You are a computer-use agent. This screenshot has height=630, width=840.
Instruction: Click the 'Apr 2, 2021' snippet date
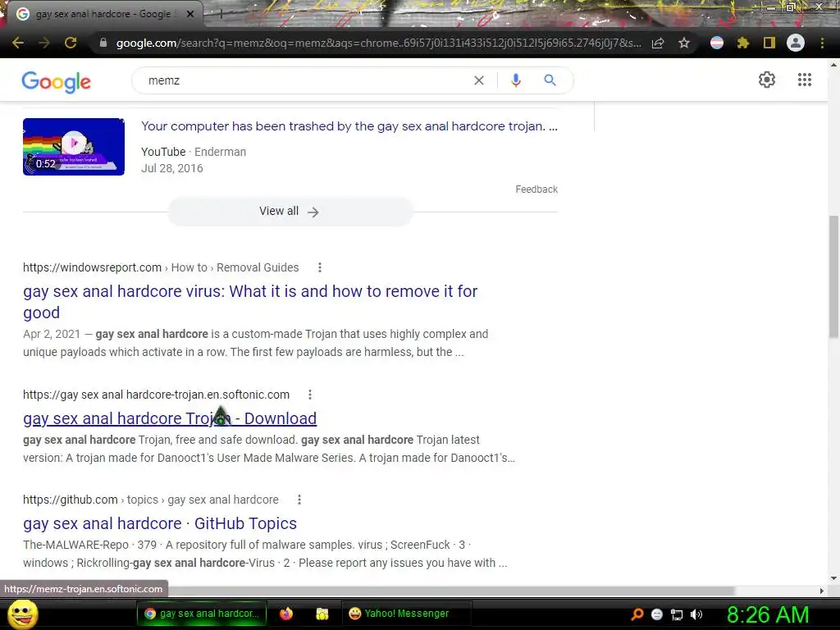(52, 335)
